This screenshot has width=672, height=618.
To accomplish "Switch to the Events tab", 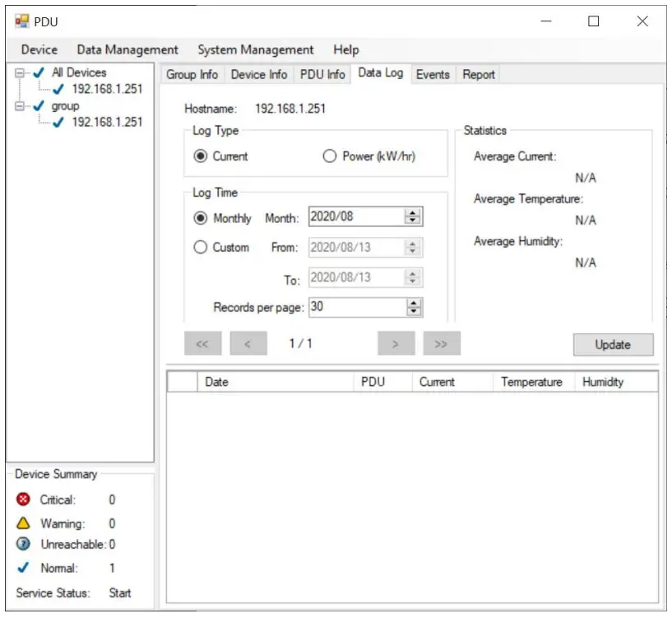I will (433, 74).
